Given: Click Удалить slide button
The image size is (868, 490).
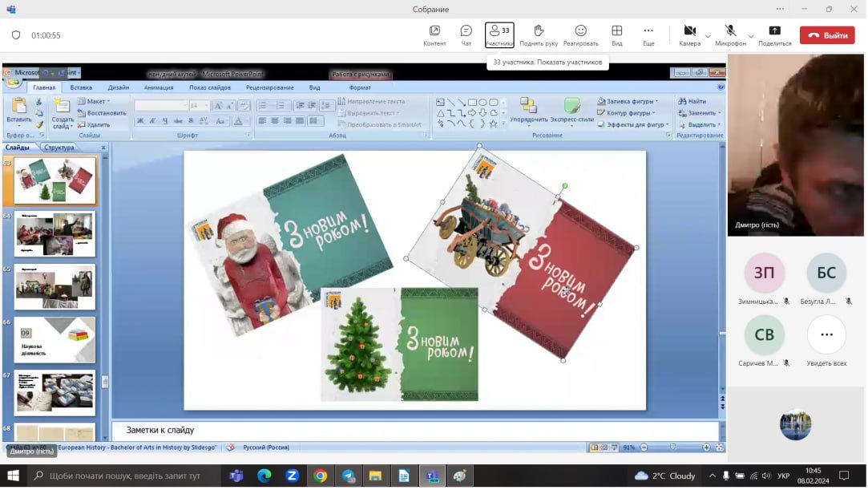Looking at the screenshot, I should [94, 124].
